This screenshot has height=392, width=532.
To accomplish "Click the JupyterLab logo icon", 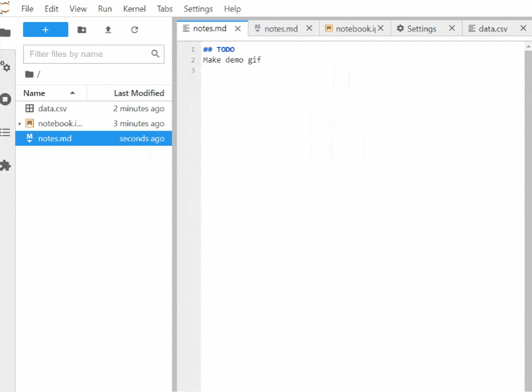I will tap(5, 8).
